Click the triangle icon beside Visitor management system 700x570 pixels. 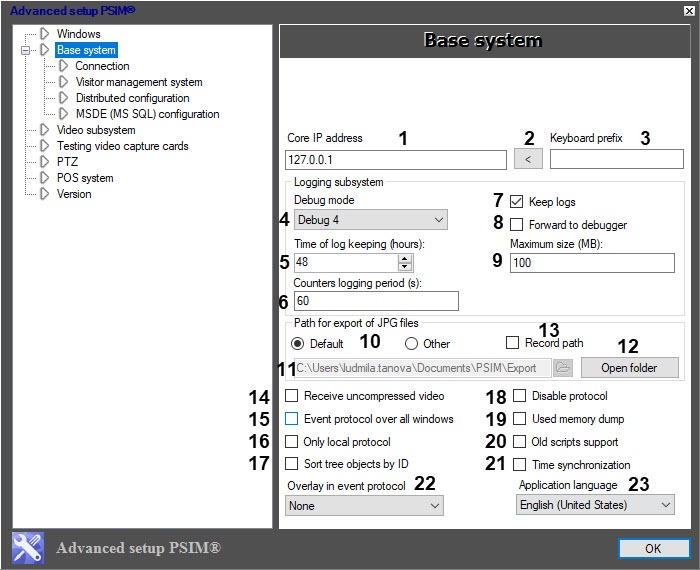click(63, 82)
